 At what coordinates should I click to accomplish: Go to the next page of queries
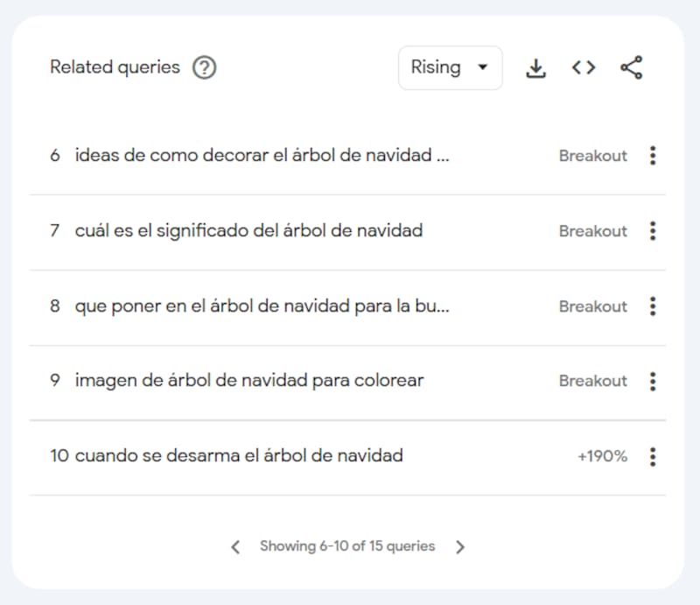461,546
